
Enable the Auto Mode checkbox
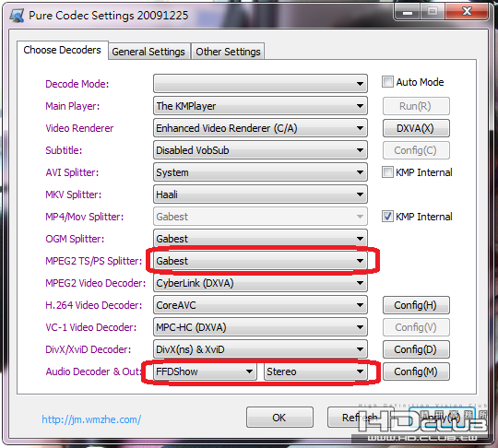coord(387,82)
